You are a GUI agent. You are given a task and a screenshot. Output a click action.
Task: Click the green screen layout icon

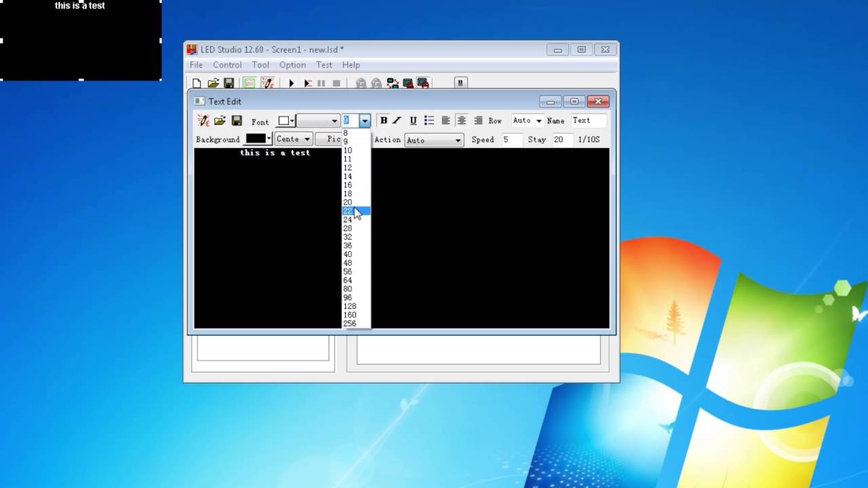tap(250, 83)
